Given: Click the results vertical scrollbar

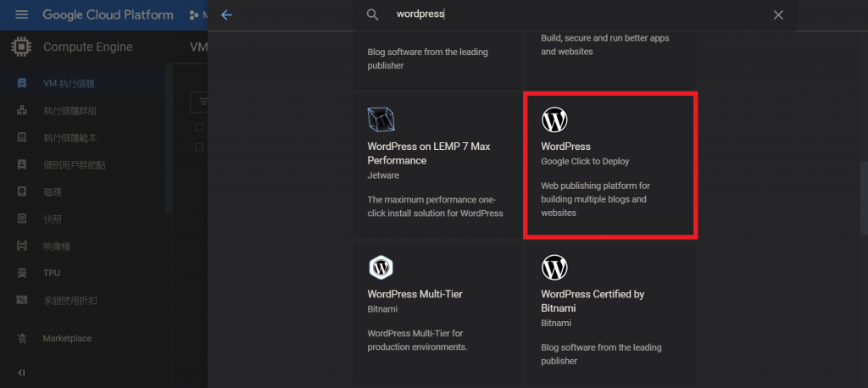Looking at the screenshot, I should click(864, 198).
